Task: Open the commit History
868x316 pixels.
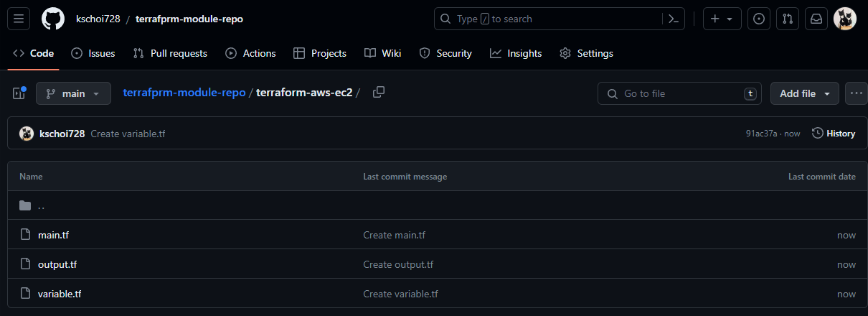Action: (x=834, y=134)
